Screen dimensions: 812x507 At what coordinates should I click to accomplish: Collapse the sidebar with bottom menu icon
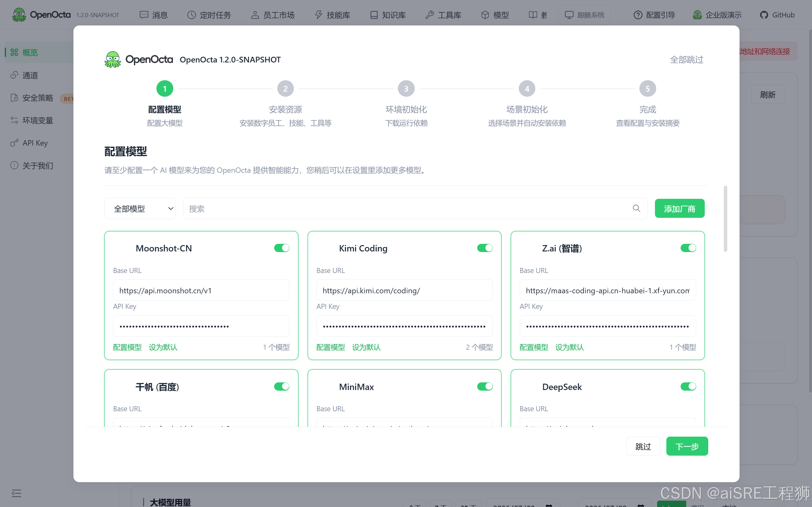(17, 493)
